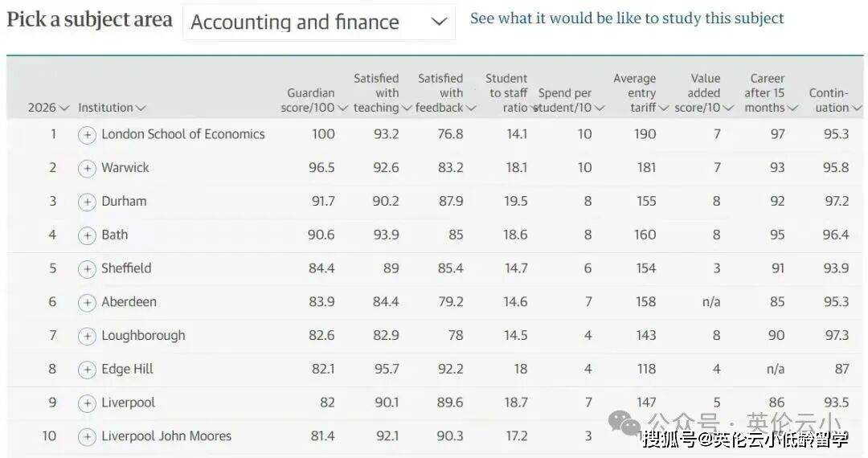Image resolution: width=868 pixels, height=458 pixels.
Task: Click plus icon beside Warwick
Action: point(87,169)
